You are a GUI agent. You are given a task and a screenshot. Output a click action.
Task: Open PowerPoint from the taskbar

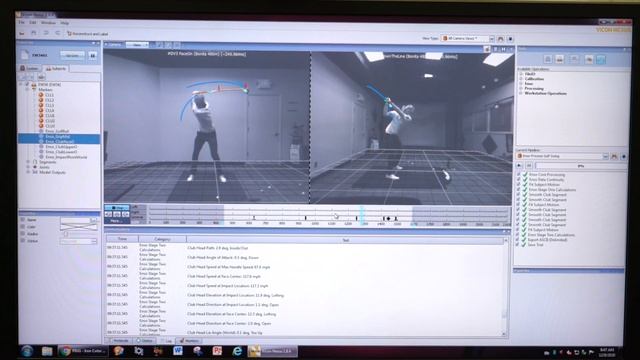[217, 351]
